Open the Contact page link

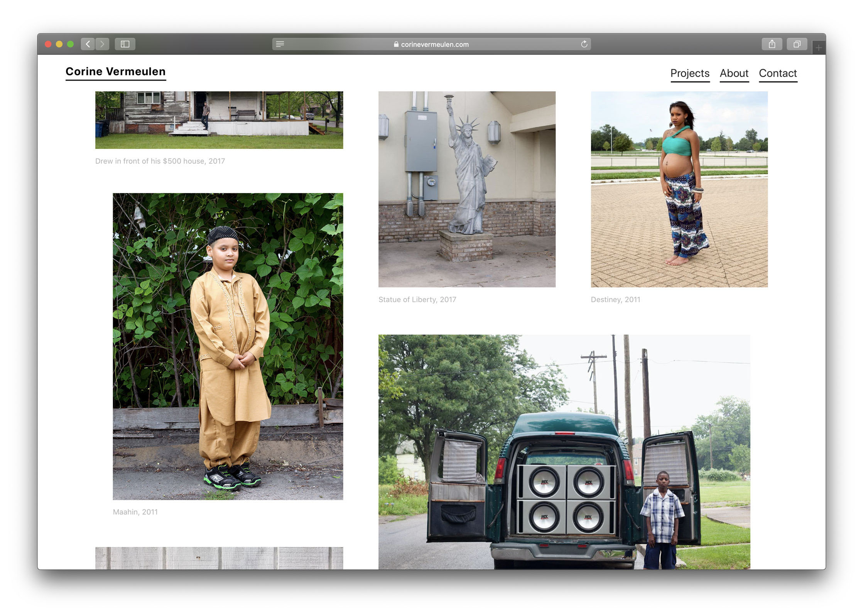[x=778, y=73]
